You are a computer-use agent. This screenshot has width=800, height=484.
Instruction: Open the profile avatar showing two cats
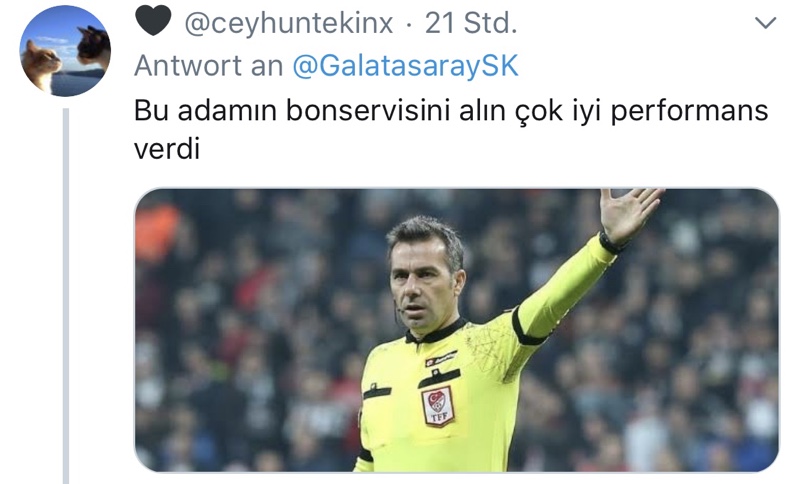pyautogui.click(x=65, y=51)
